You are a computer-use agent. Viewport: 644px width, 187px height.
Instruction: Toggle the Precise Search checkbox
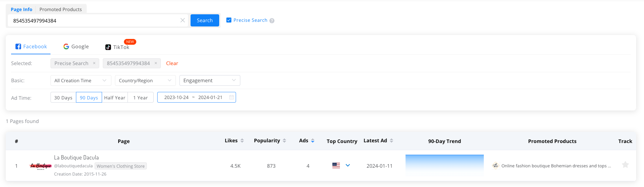point(229,20)
